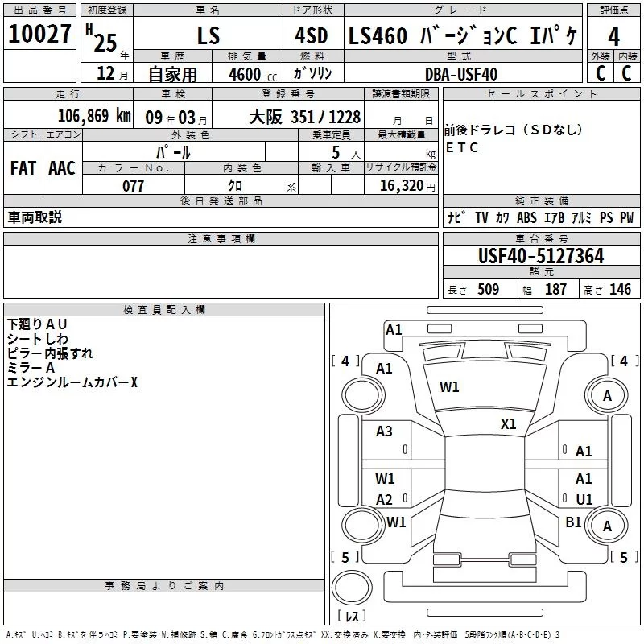
Task: Click the X1 mark on the windshield
Action: click(x=509, y=424)
